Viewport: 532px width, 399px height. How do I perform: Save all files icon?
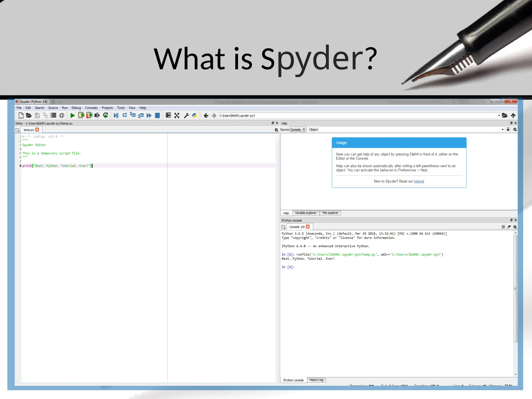(45, 115)
